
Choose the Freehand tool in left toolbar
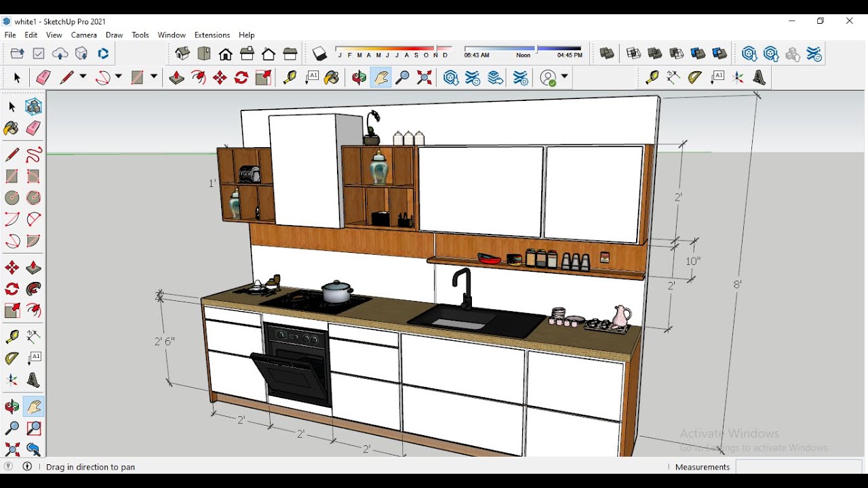34,155
